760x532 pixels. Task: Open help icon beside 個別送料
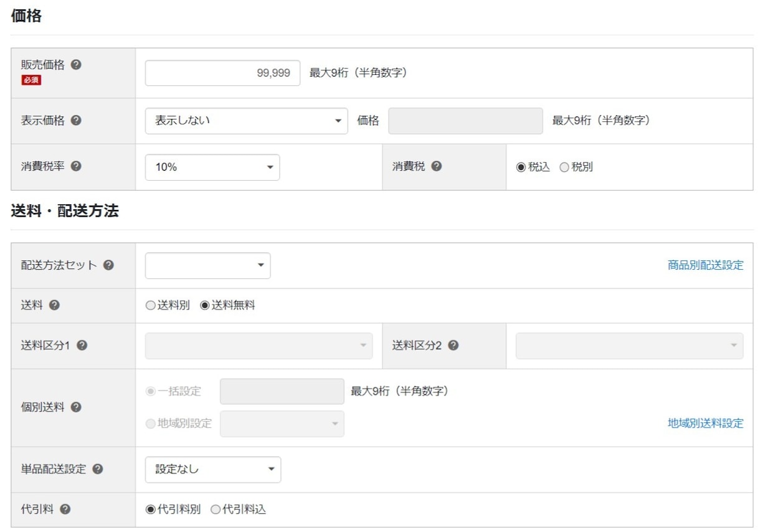[76, 407]
